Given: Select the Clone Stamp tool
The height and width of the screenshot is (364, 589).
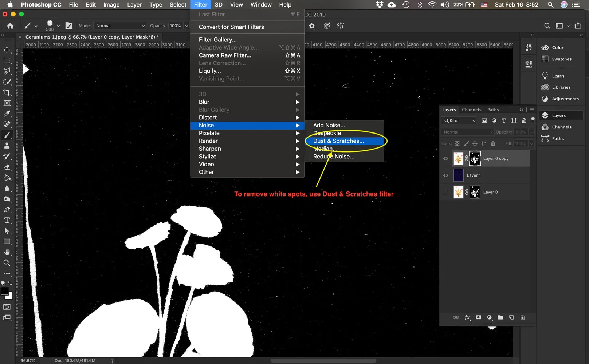Looking at the screenshot, I should coord(7,146).
